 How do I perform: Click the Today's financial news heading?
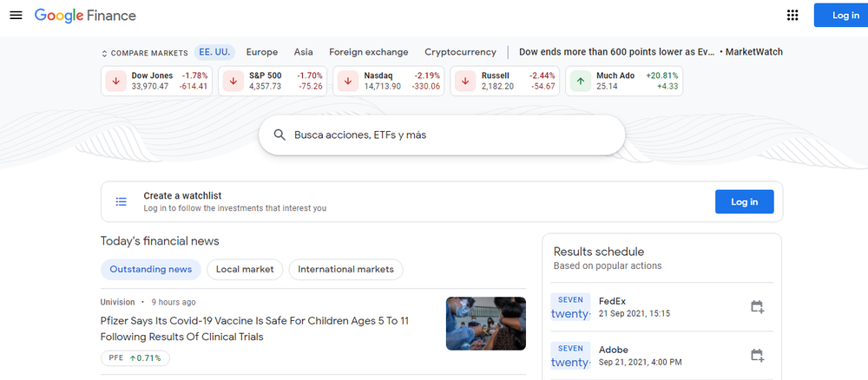160,241
